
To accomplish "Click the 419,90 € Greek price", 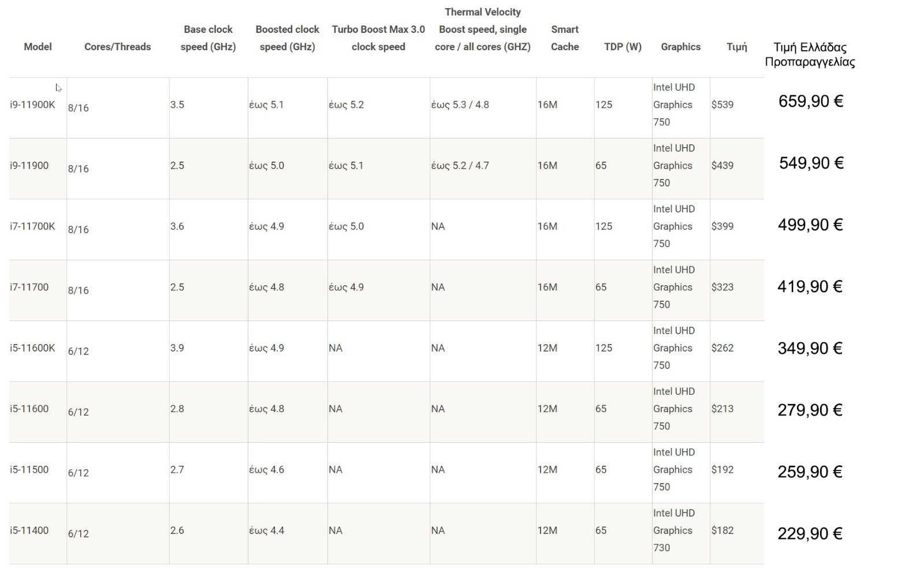I will point(810,287).
